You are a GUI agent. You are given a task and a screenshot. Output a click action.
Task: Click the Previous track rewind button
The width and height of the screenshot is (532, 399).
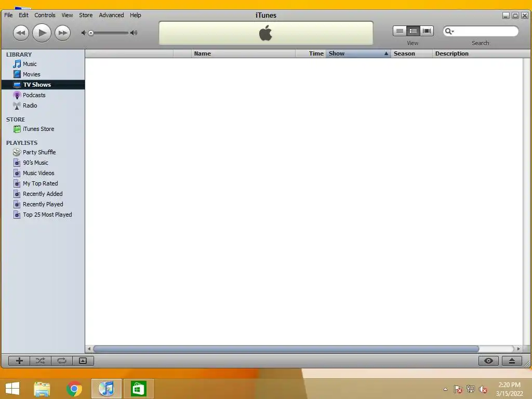pos(21,33)
